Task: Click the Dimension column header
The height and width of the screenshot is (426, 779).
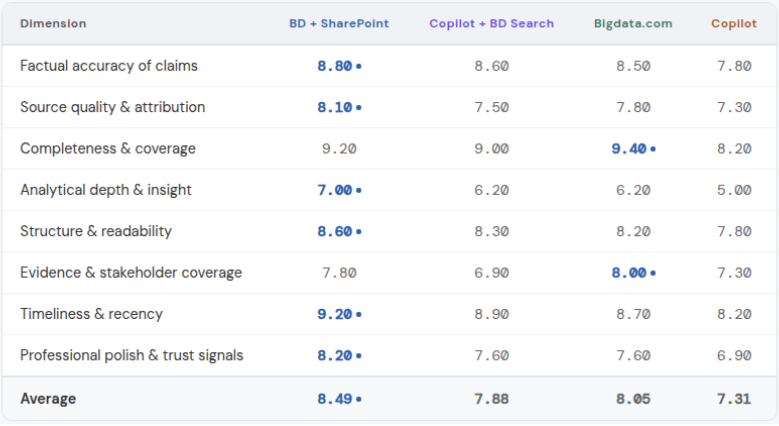Action: [x=53, y=23]
